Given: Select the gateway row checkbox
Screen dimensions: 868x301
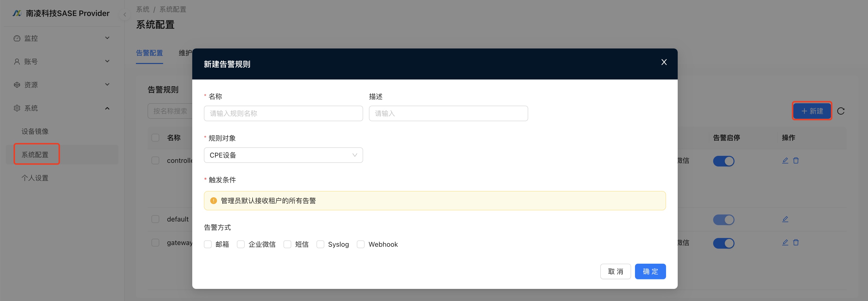Looking at the screenshot, I should coord(155,242).
